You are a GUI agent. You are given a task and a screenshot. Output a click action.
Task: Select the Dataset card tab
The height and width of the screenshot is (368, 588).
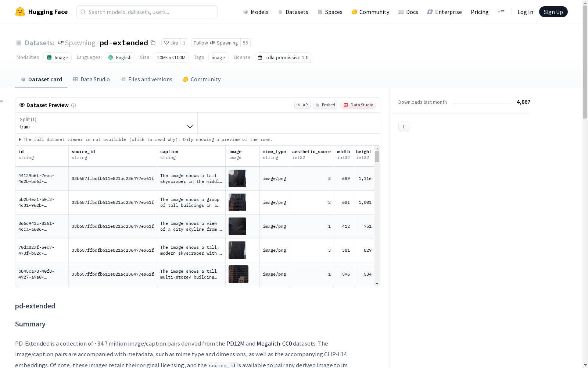click(x=41, y=79)
